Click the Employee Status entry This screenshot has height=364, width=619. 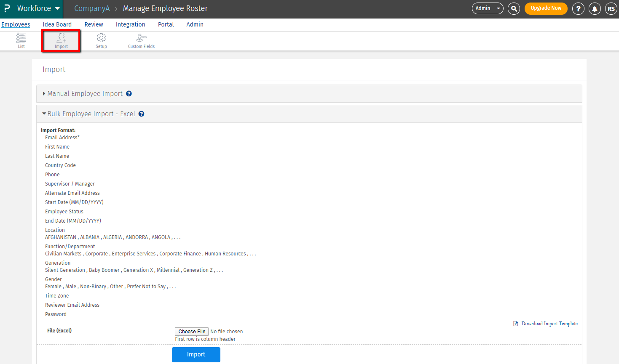(64, 212)
